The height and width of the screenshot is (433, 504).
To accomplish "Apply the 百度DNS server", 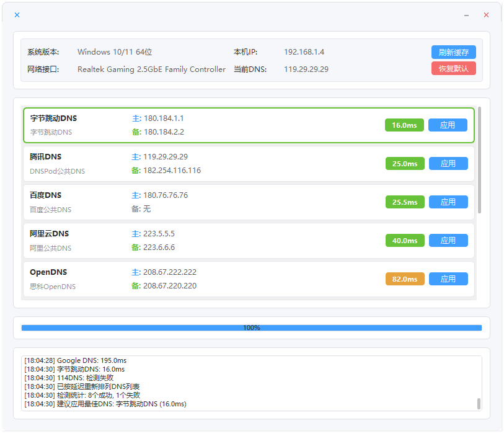I will [x=448, y=202].
